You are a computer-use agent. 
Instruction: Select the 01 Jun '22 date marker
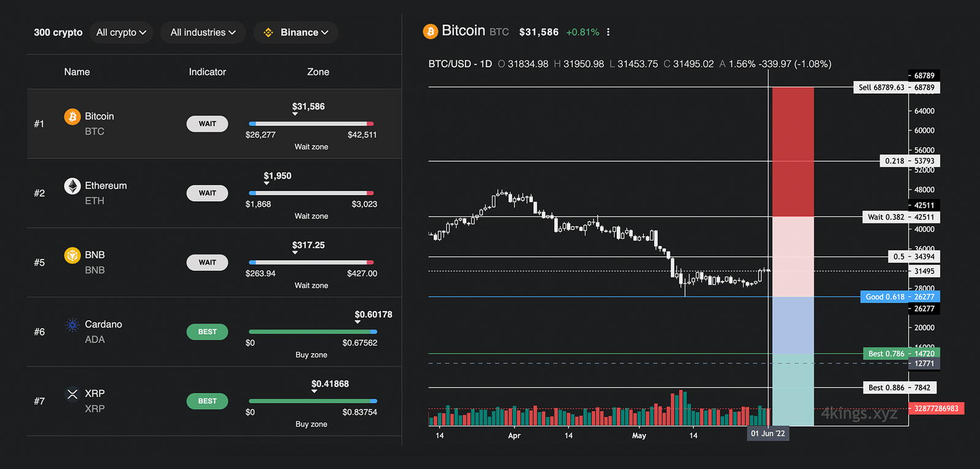(x=767, y=433)
